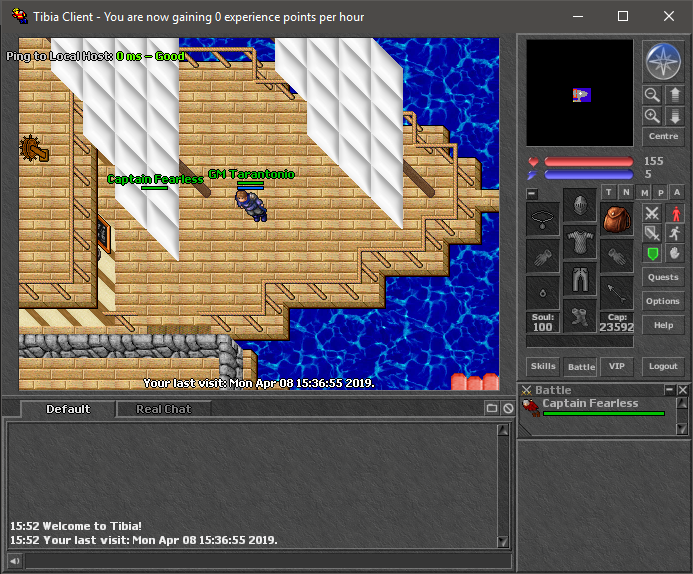The height and width of the screenshot is (574, 693).
Task: Toggle stand mode with red figure
Action: point(675,213)
